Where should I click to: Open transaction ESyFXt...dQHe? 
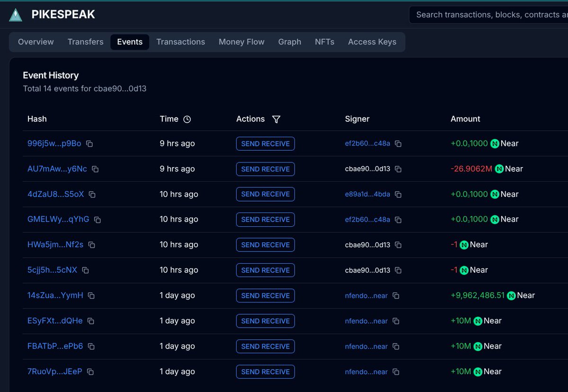[x=55, y=321]
